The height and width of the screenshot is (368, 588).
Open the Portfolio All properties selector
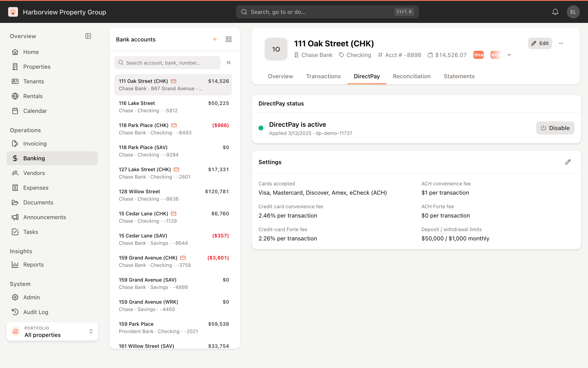coord(52,331)
